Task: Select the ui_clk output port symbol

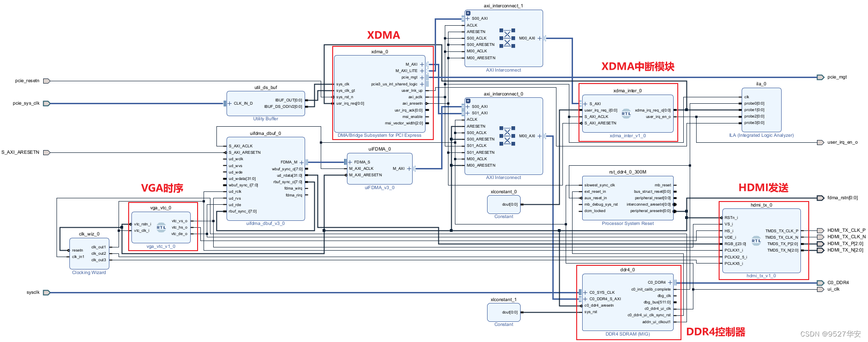Action: [820, 289]
